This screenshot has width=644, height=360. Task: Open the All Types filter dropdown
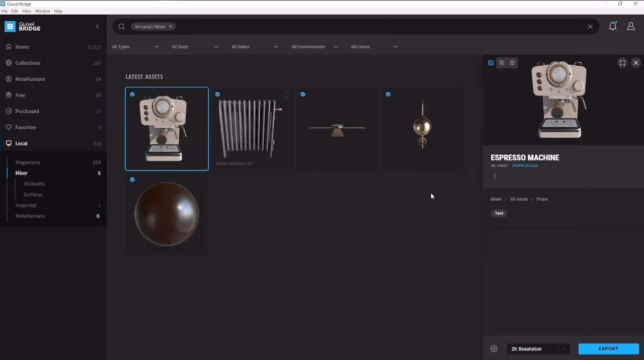point(135,46)
